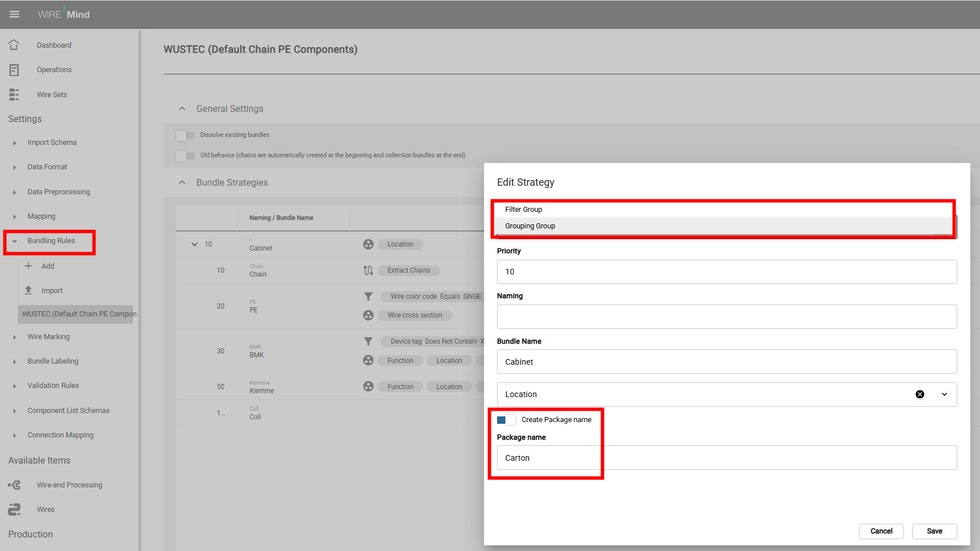The height and width of the screenshot is (551, 980).
Task: Click the Save button
Action: 934,531
